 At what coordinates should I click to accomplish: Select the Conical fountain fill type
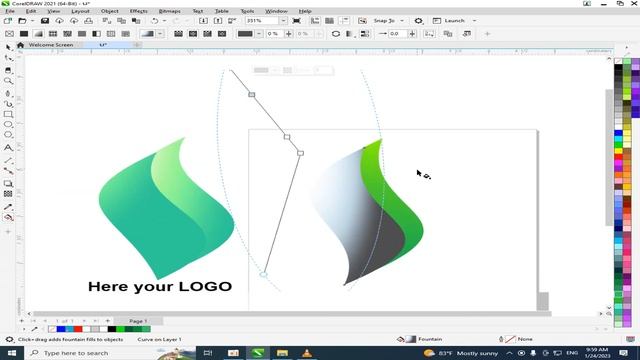(x=207, y=34)
